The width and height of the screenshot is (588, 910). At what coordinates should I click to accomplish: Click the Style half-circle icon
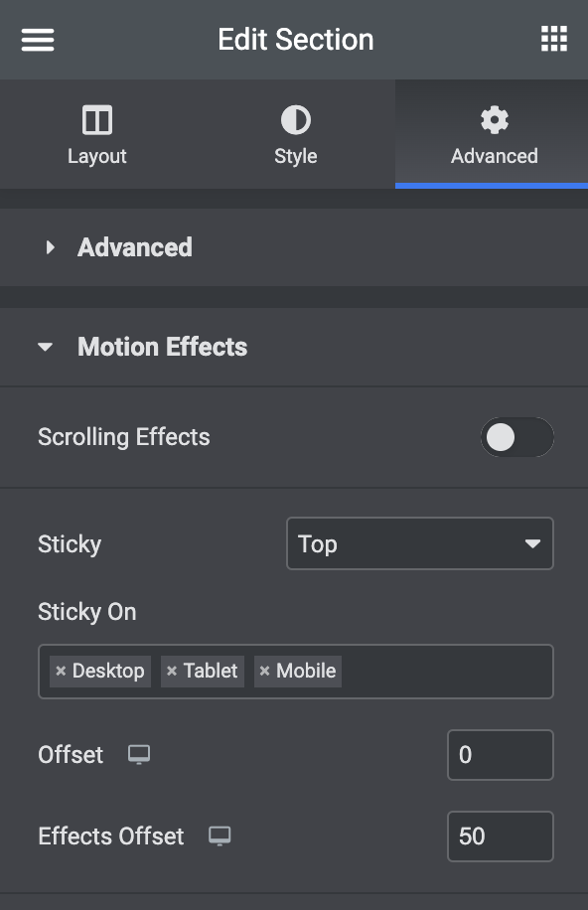pyautogui.click(x=295, y=120)
